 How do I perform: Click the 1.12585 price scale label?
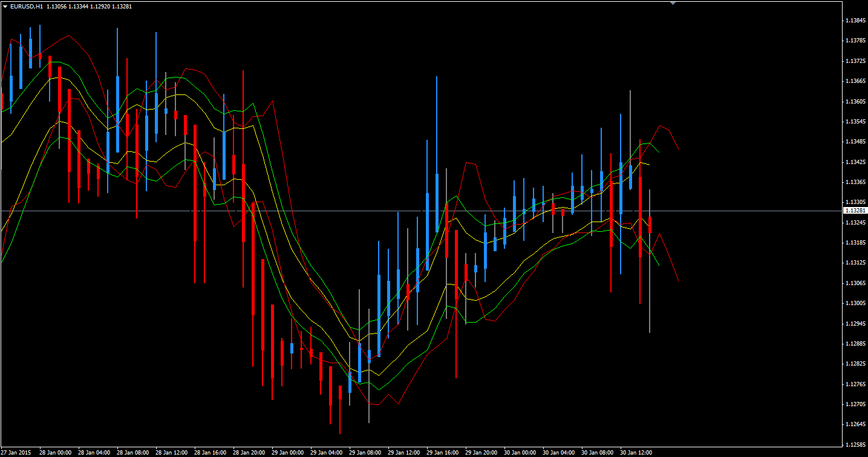[x=856, y=444]
